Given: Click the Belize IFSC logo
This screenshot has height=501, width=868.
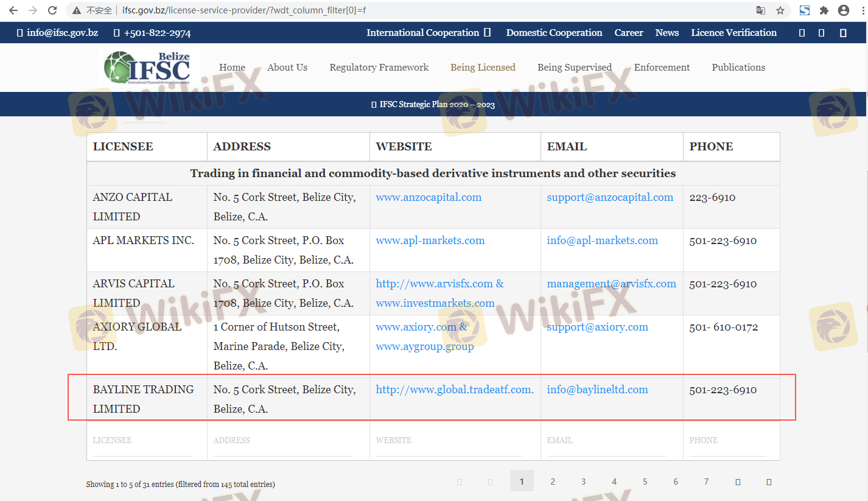Looking at the screenshot, I should tap(148, 68).
